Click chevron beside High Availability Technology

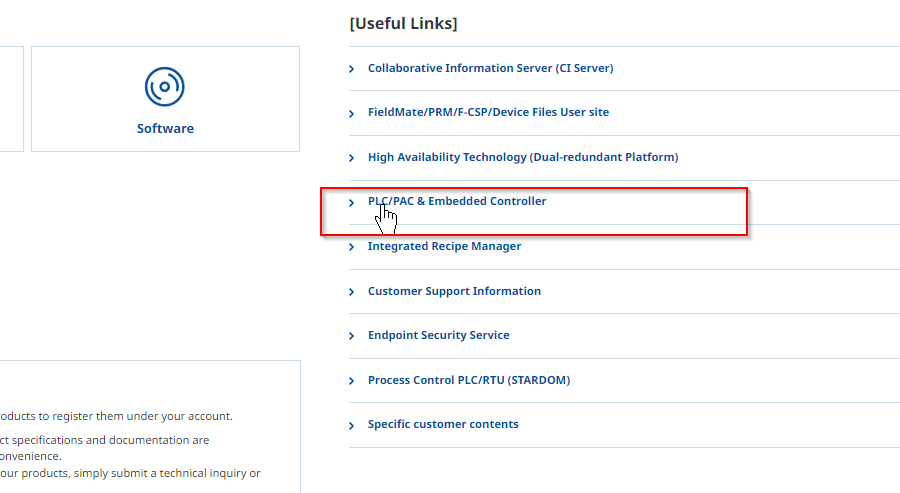click(352, 158)
